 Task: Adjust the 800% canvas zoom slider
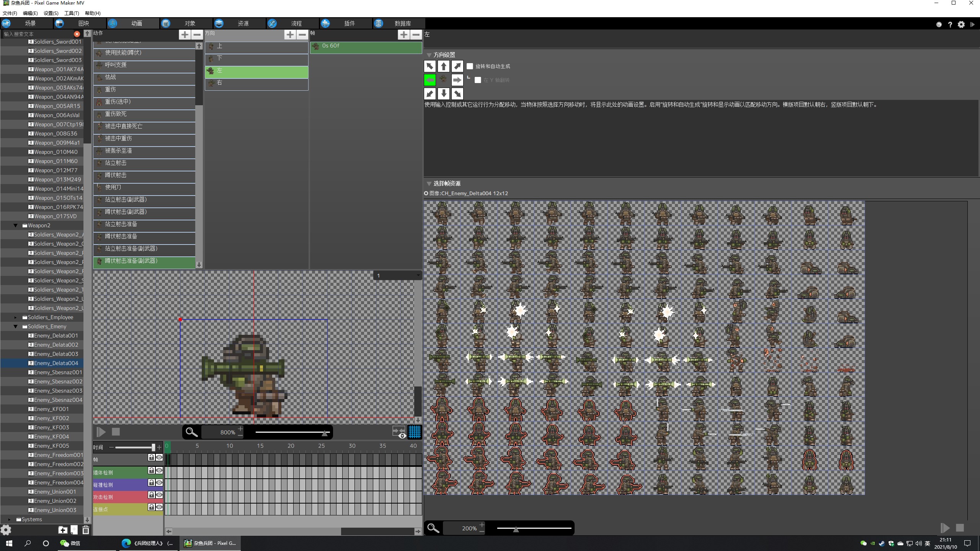coord(325,433)
